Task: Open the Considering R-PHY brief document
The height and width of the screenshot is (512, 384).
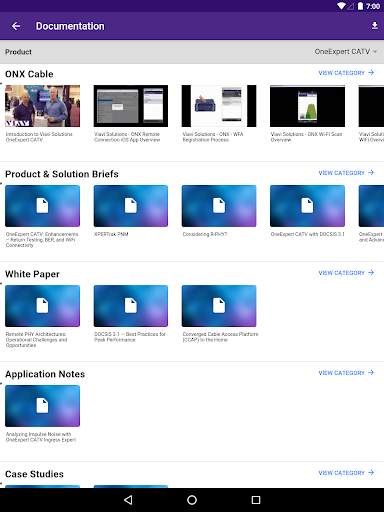Action: tap(219, 206)
